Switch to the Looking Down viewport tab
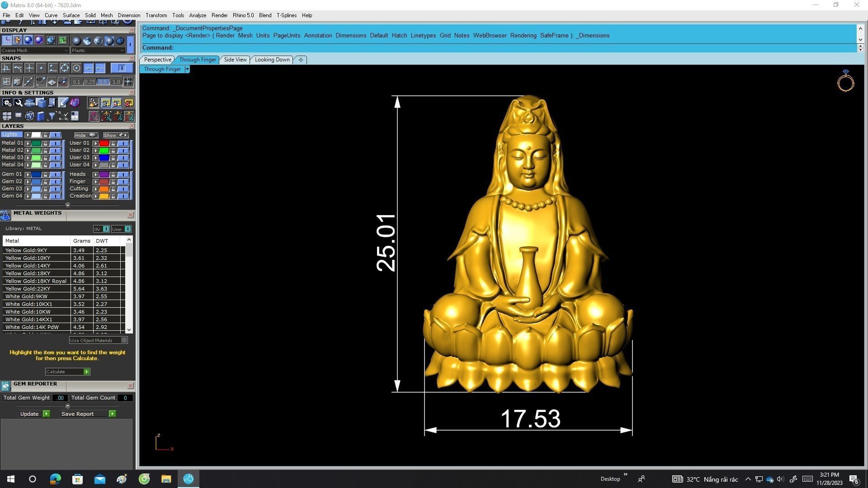The height and width of the screenshot is (488, 868). 272,60
